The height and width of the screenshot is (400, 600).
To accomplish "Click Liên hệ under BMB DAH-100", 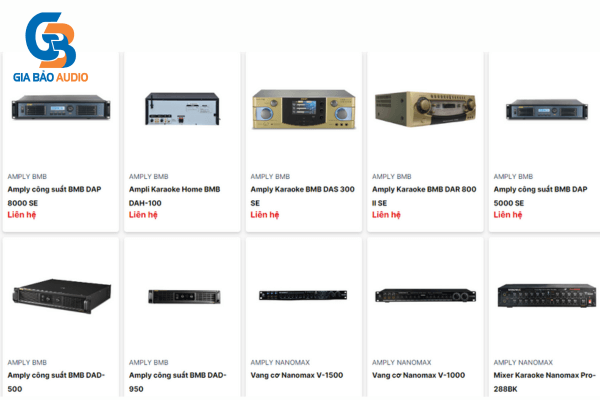I will pos(143,215).
